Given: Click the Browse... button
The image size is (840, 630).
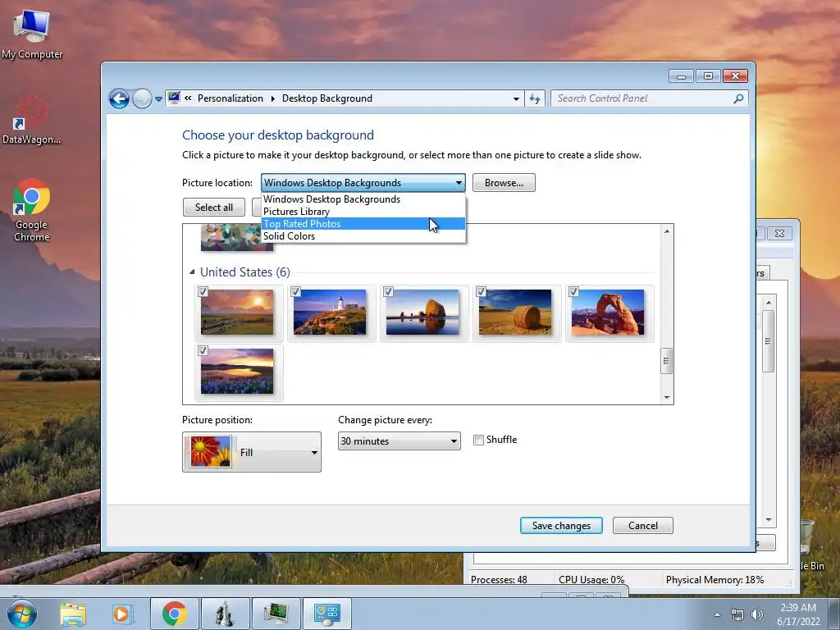Looking at the screenshot, I should (504, 183).
